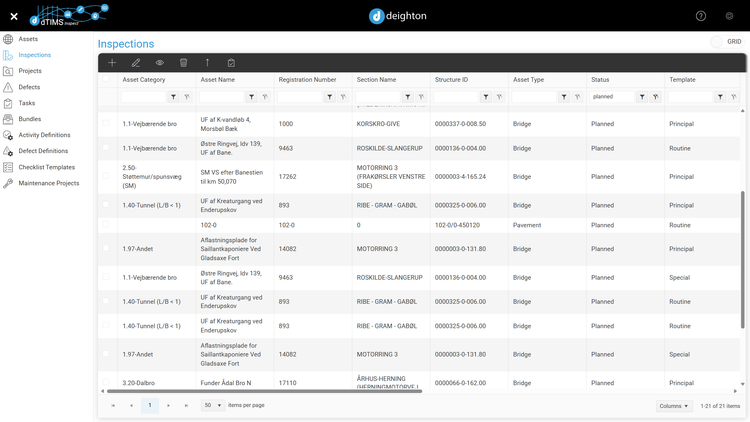The image size is (750, 422).
Task: Check the Pavement 102-0 row checkbox
Action: tap(106, 224)
